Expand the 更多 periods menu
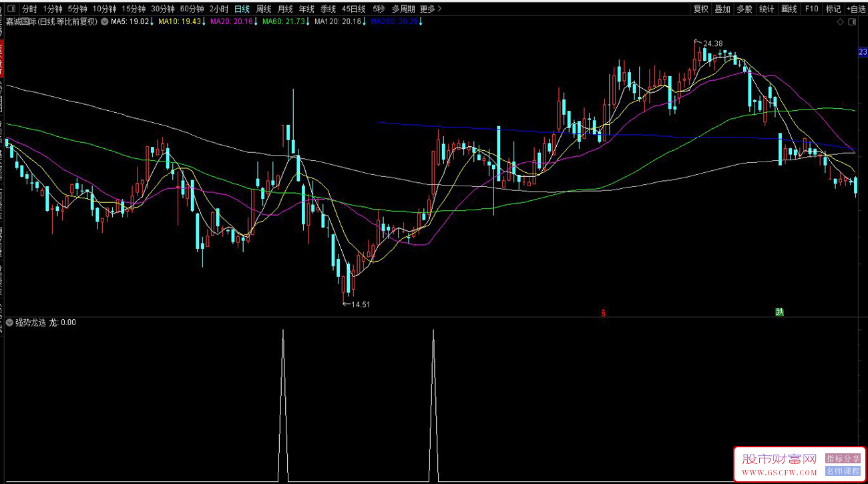Viewport: 868px width, 484px height. click(x=431, y=9)
